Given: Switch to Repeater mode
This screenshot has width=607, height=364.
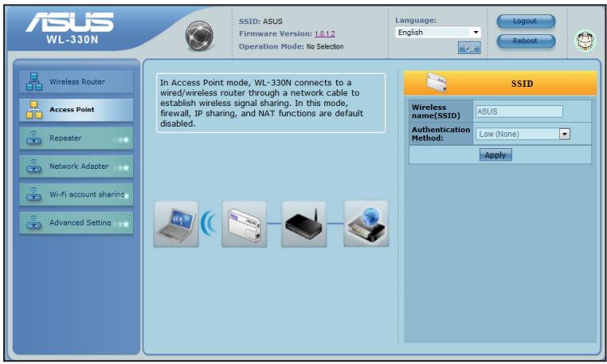Looking at the screenshot, I should pos(76,138).
